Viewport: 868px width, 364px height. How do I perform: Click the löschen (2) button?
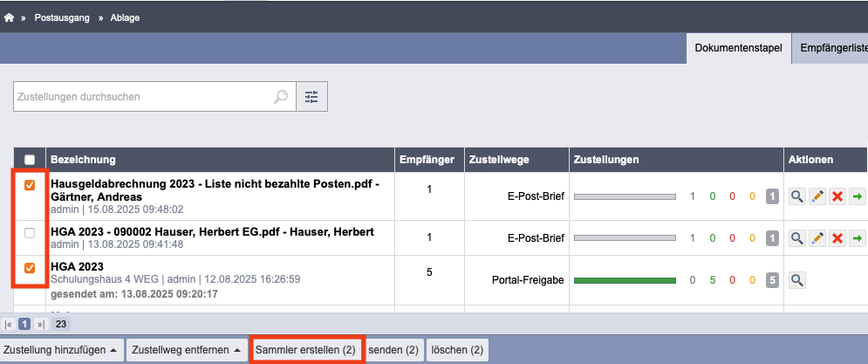click(x=457, y=350)
